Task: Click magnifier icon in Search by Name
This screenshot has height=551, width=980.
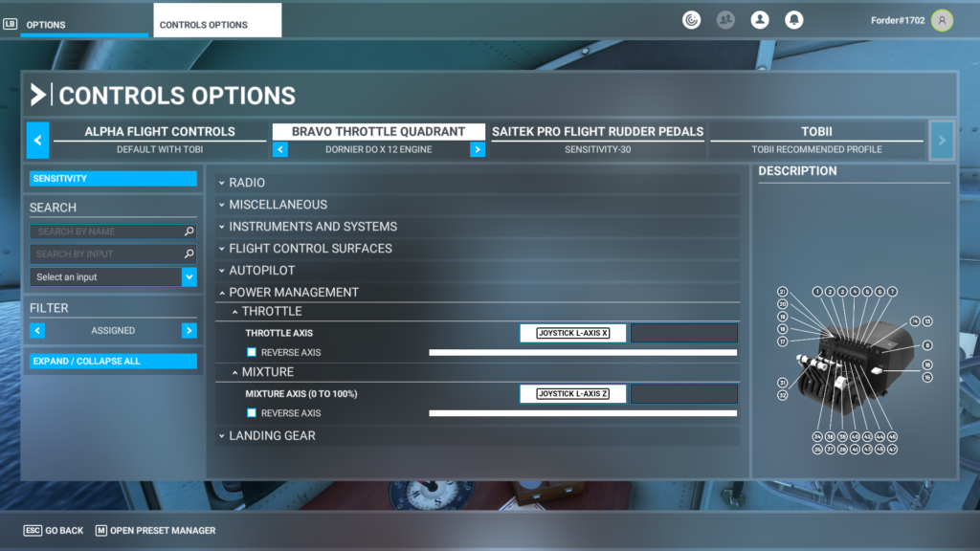Action: tap(189, 231)
